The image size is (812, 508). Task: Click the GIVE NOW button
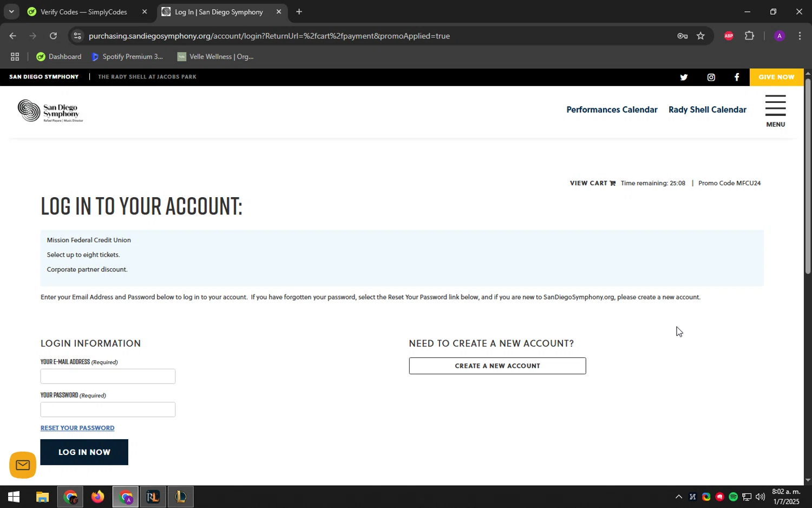(776, 77)
